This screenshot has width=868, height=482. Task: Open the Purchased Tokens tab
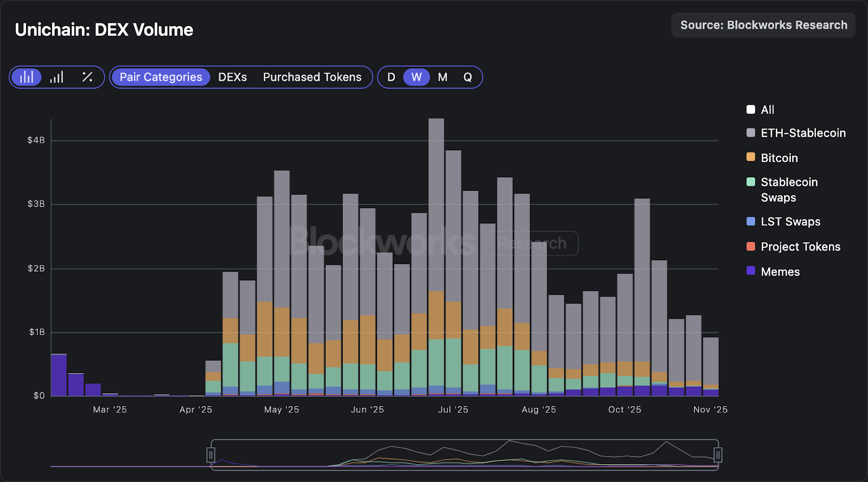pyautogui.click(x=312, y=77)
